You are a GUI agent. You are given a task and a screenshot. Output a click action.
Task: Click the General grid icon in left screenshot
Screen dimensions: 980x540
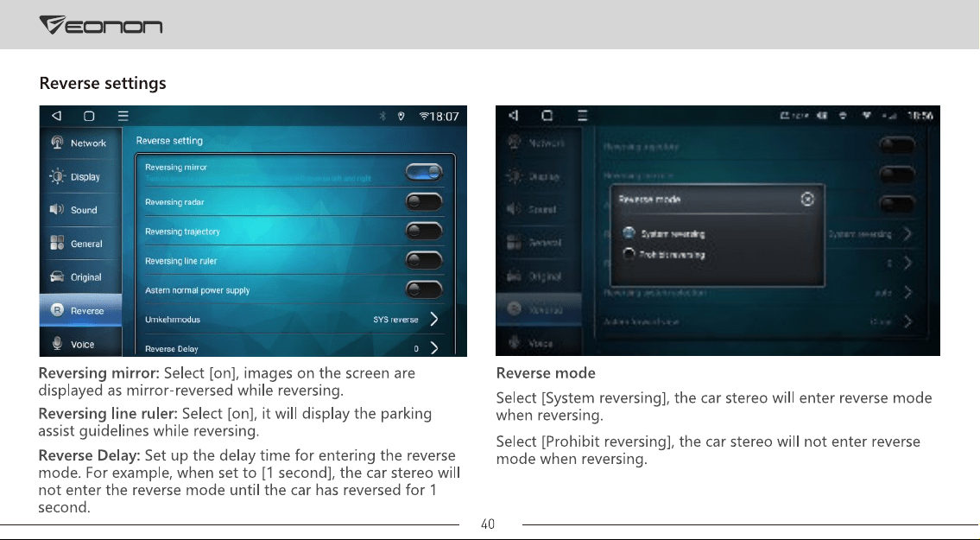(57, 243)
